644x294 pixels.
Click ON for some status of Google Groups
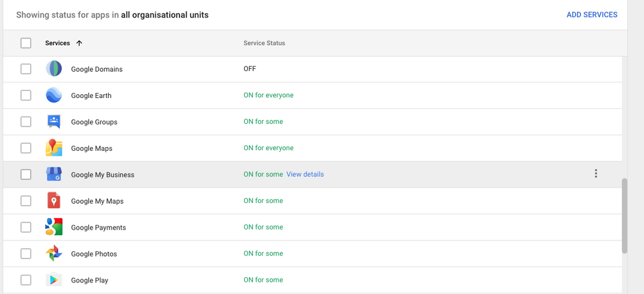263,121
